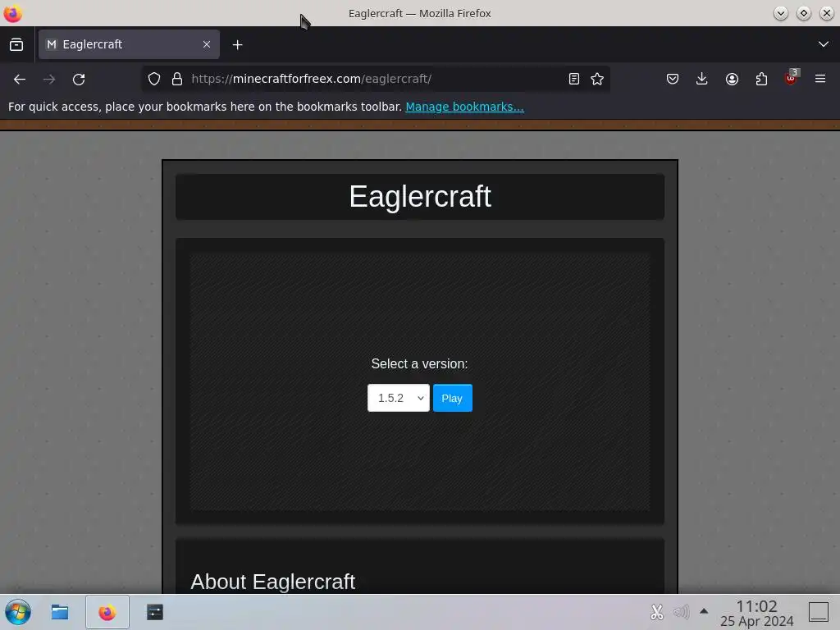This screenshot has height=630, width=840.
Task: Reload the current page
Action: pyautogui.click(x=79, y=80)
